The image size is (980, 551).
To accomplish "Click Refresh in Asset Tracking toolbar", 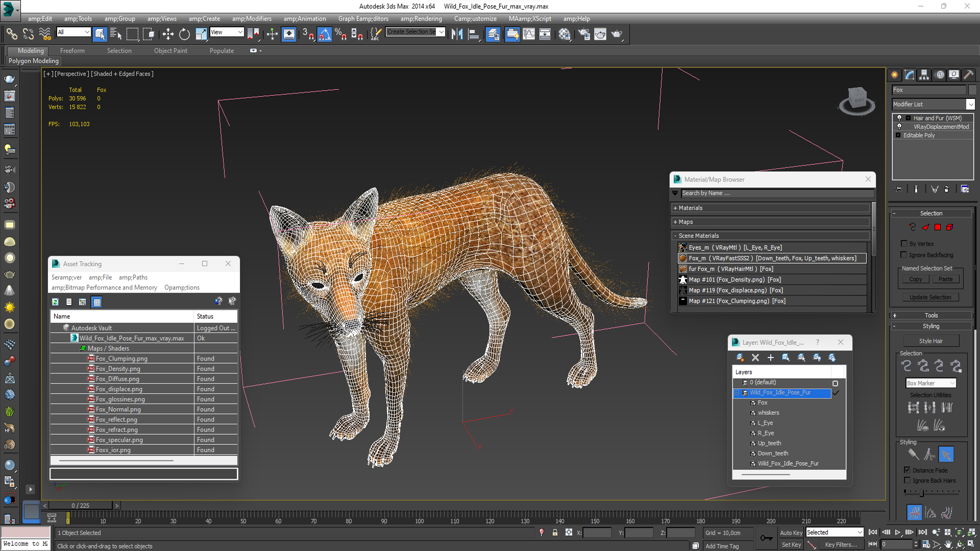I will click(x=55, y=302).
